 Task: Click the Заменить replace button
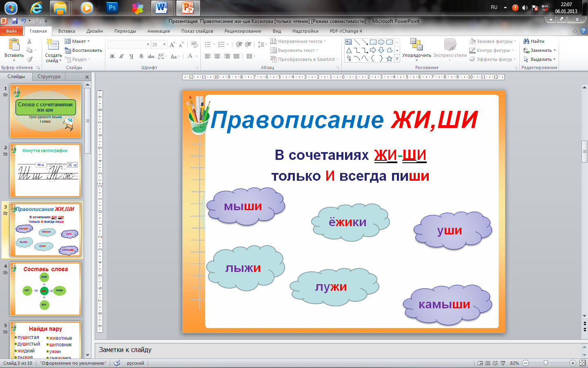pos(539,50)
